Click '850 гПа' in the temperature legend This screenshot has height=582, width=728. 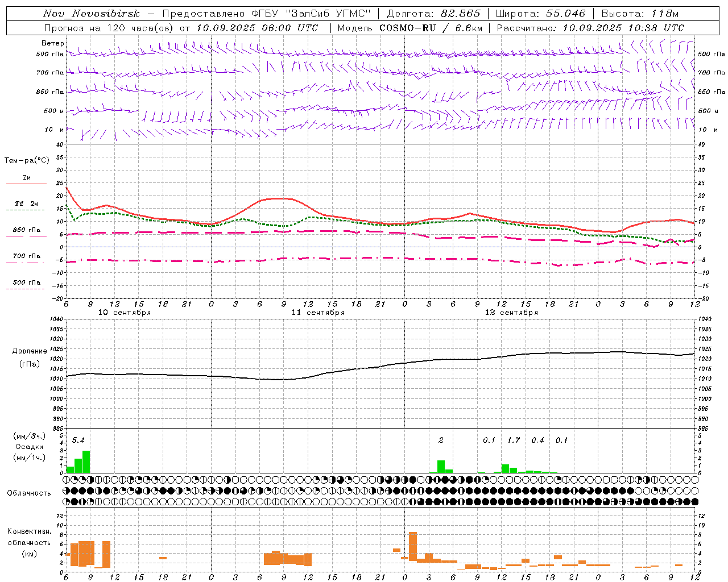pos(26,230)
